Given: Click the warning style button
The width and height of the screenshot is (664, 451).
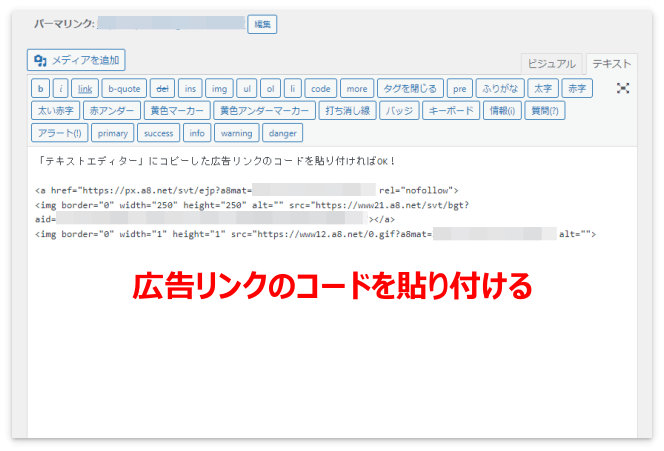Looking at the screenshot, I should coord(237,133).
